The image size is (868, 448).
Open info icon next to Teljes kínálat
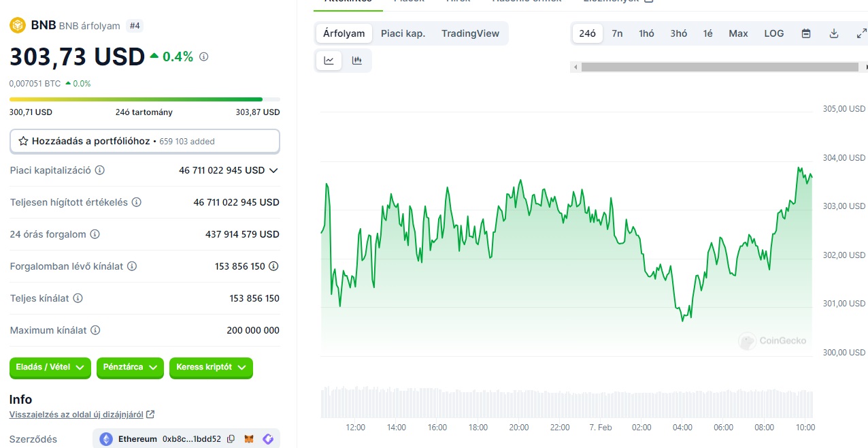point(78,298)
